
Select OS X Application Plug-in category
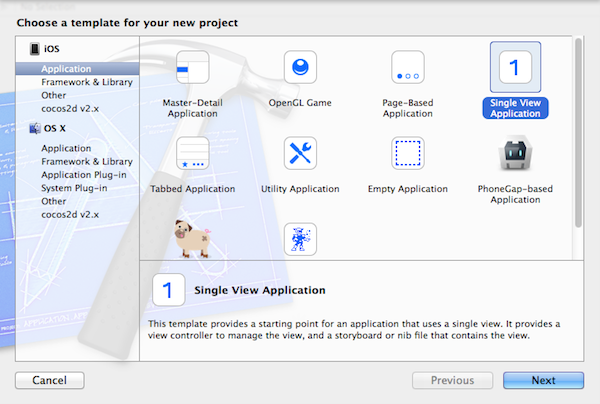(x=84, y=175)
